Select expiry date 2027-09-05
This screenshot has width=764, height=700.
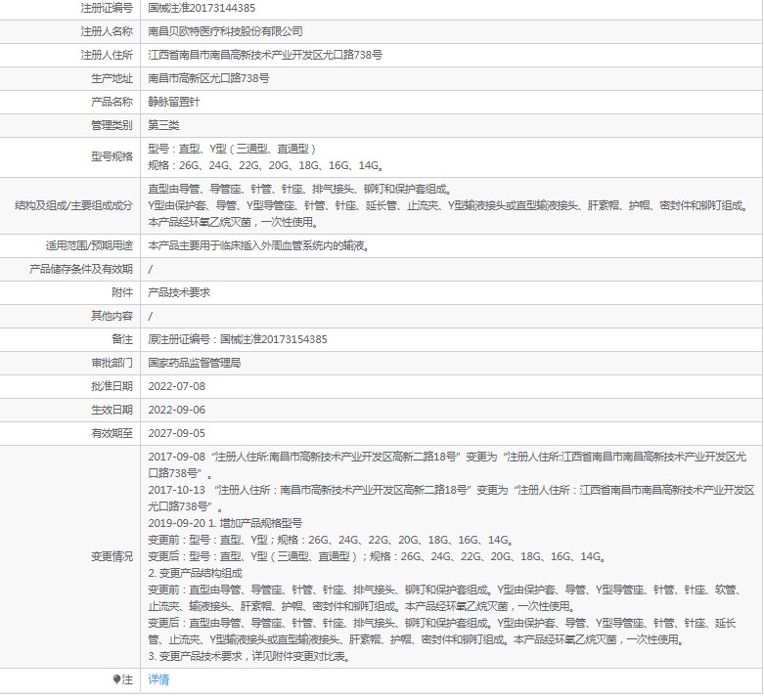click(176, 433)
